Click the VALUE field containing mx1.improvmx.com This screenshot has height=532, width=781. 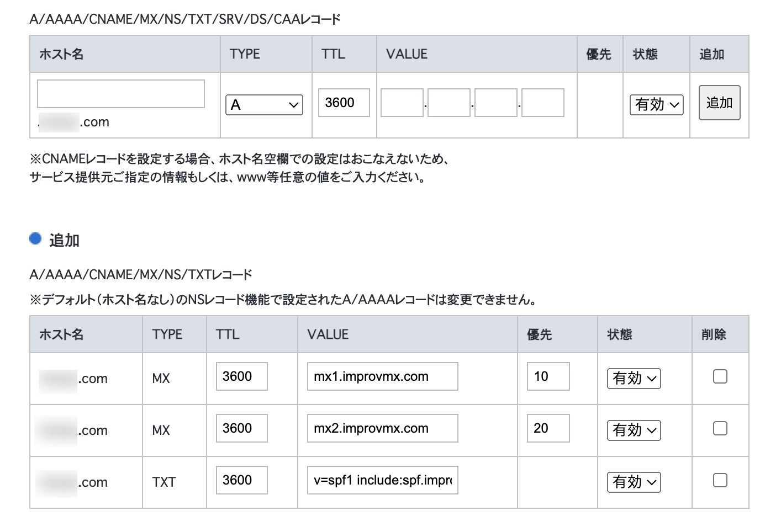[x=382, y=376]
